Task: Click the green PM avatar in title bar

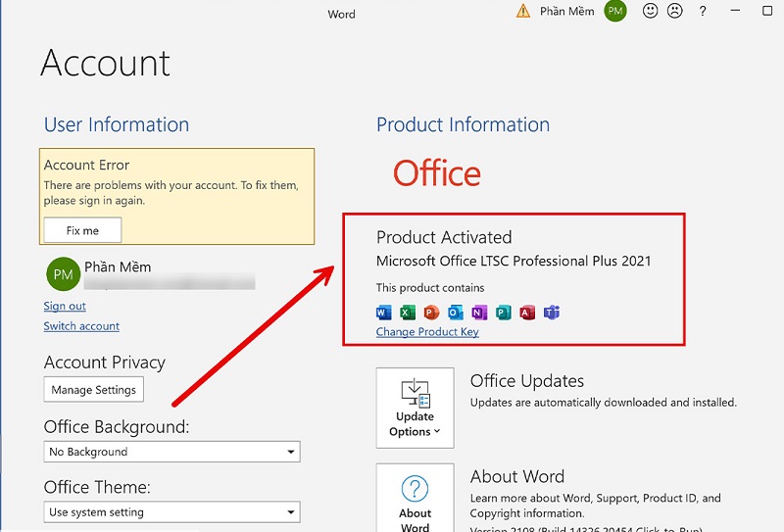Action: click(615, 11)
